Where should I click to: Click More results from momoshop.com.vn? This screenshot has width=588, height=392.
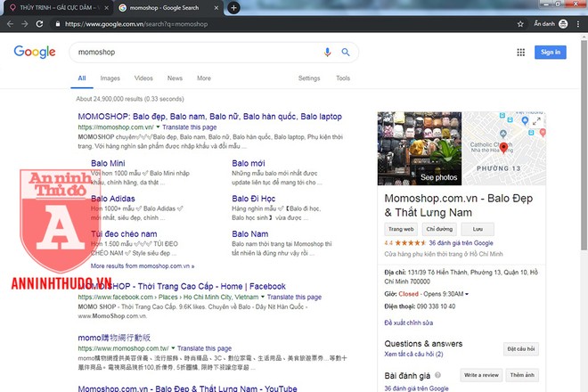(143, 266)
